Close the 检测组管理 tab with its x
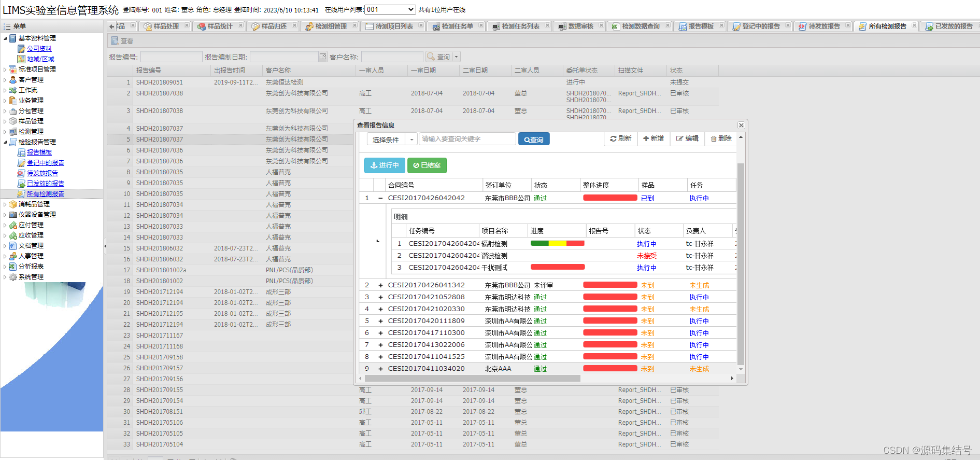This screenshot has height=460, width=980. (354, 25)
